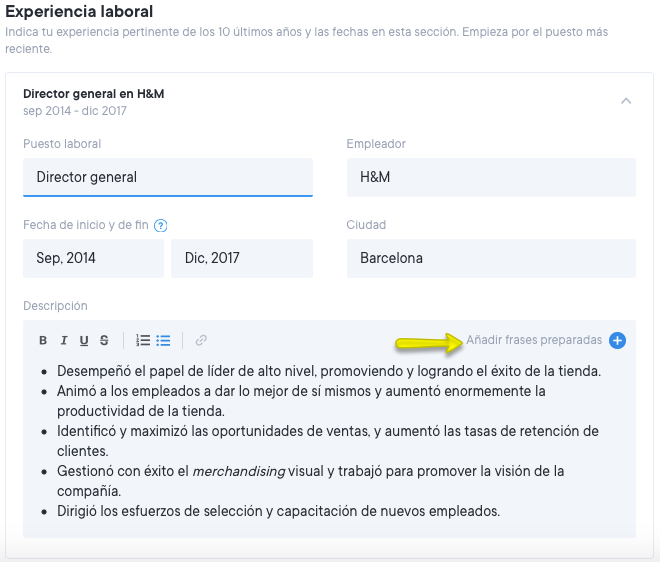Apply italic formatting with the I icon

tap(64, 341)
